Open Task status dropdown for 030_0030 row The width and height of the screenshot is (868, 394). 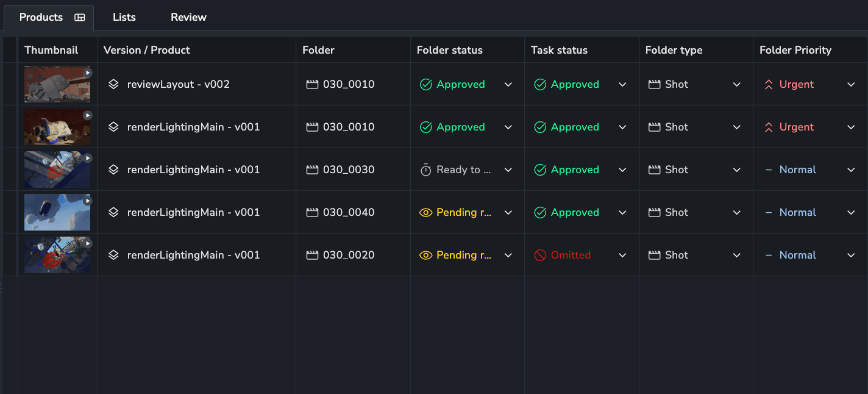[x=622, y=170]
